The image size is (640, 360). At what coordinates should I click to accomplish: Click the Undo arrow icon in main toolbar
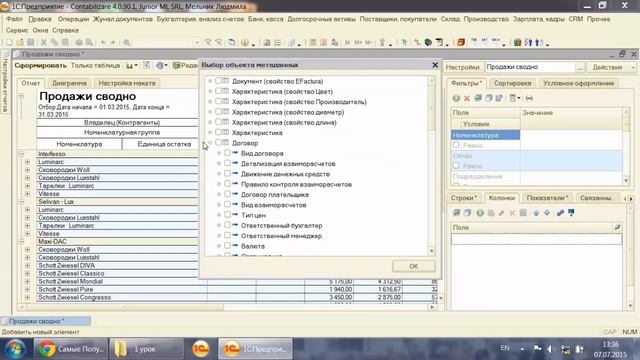click(x=103, y=42)
